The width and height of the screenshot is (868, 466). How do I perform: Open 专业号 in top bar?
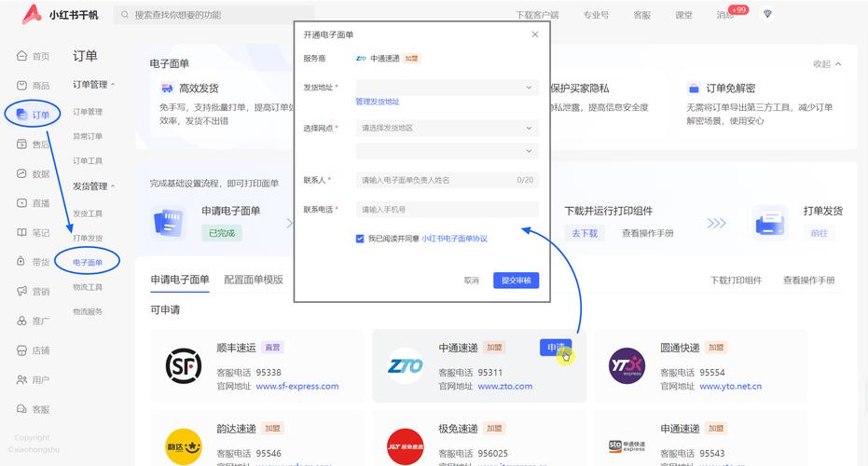coord(596,15)
